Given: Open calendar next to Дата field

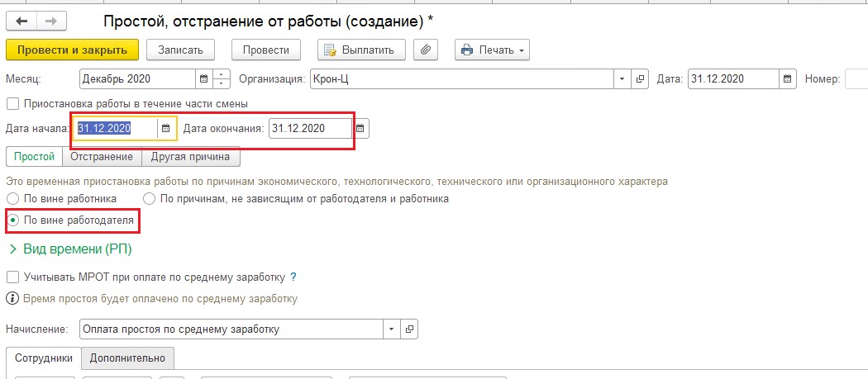Looking at the screenshot, I should tap(788, 79).
